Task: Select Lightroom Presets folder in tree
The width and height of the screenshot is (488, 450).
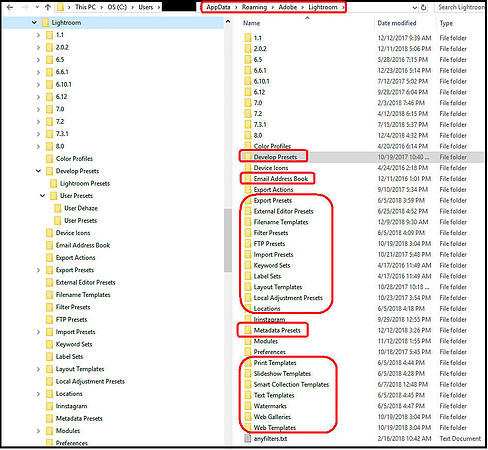Action: 85,183
